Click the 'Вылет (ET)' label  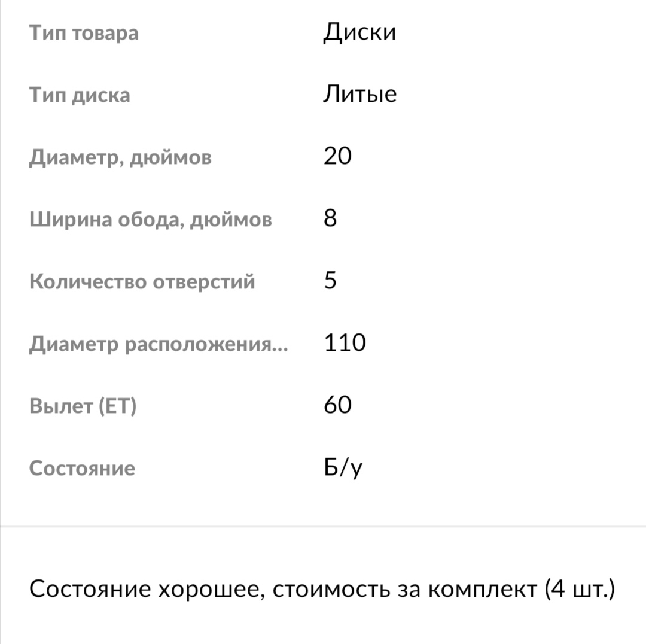pos(83,406)
